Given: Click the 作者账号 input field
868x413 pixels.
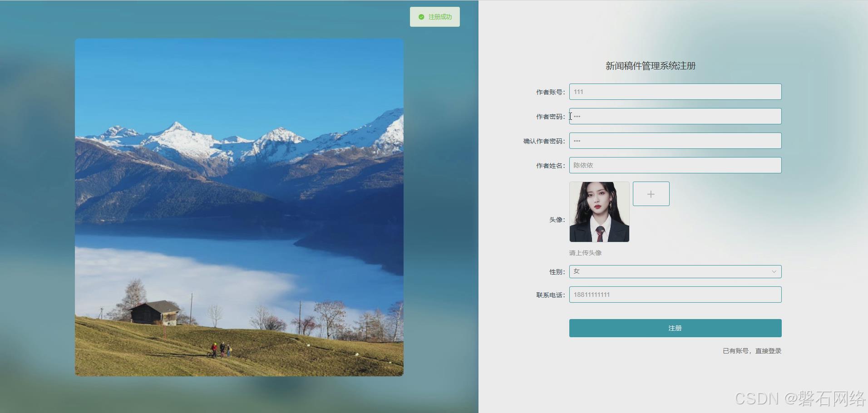Looking at the screenshot, I should tap(675, 92).
